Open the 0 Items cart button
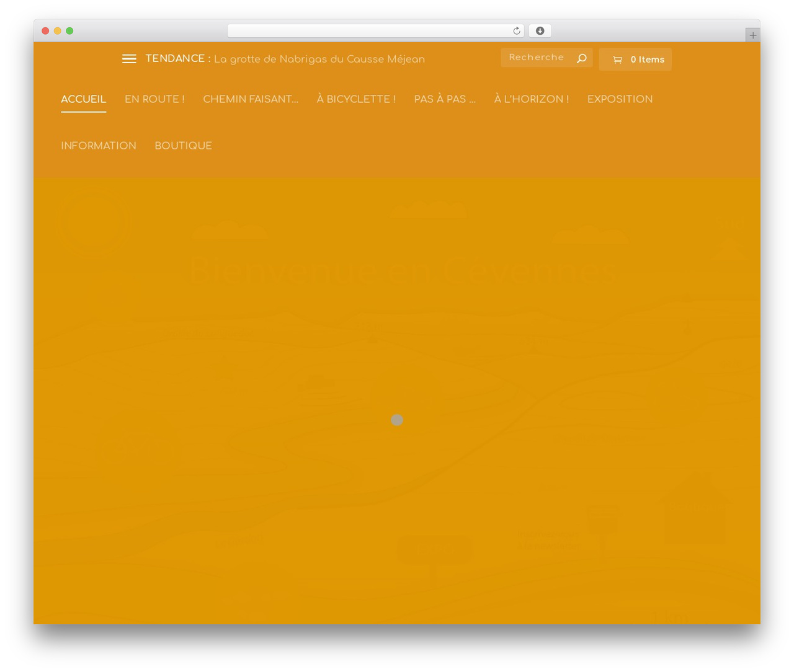 click(635, 60)
